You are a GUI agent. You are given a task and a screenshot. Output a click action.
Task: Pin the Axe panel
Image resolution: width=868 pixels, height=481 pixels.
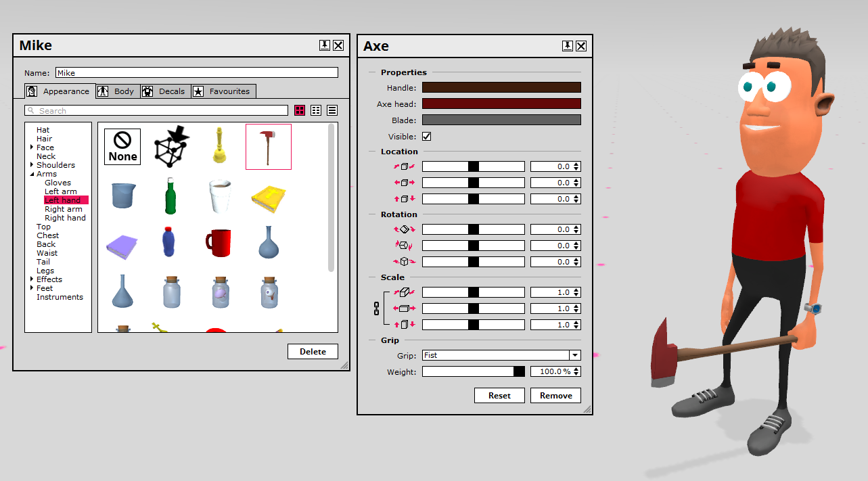point(567,46)
